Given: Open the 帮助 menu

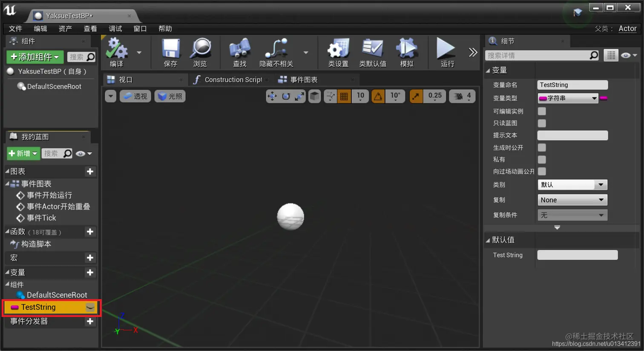Looking at the screenshot, I should tap(165, 29).
